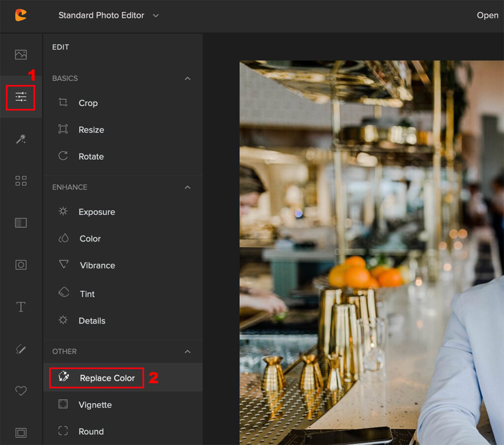This screenshot has height=445, width=504.
Task: Click the OTHER section header
Action: pyautogui.click(x=64, y=351)
